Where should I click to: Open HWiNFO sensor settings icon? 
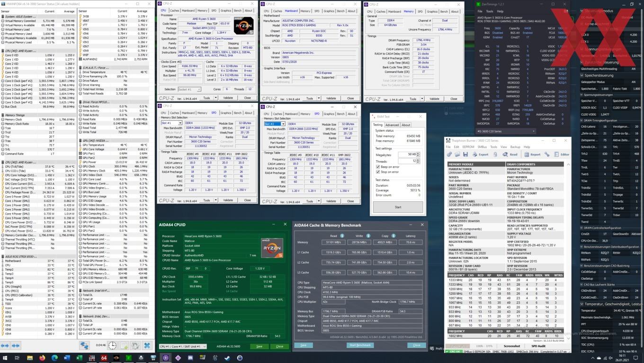point(135,345)
